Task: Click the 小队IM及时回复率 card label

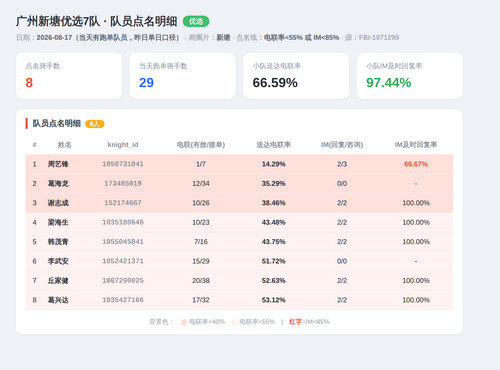Action: click(x=394, y=66)
